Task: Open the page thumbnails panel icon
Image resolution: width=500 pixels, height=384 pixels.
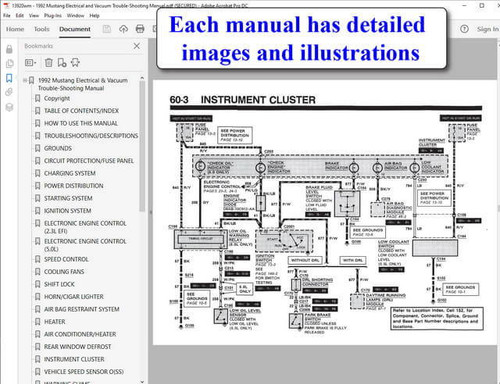Action: point(9,64)
